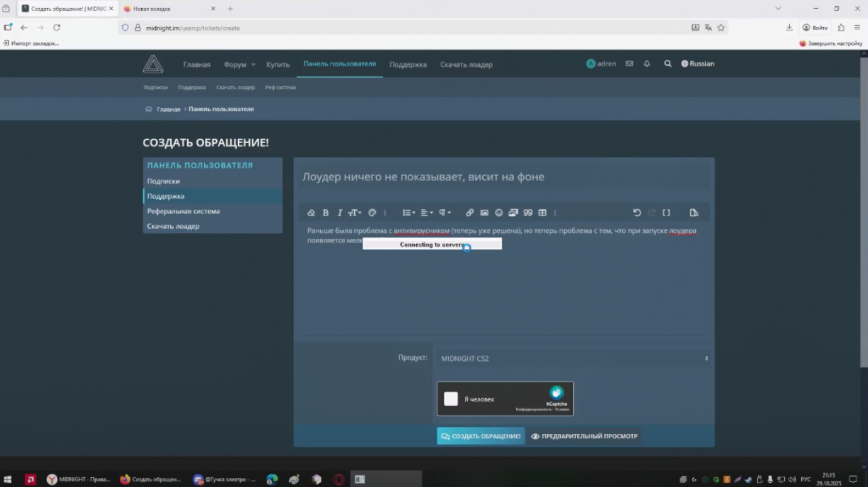Open the smiley emoji picker

click(499, 213)
